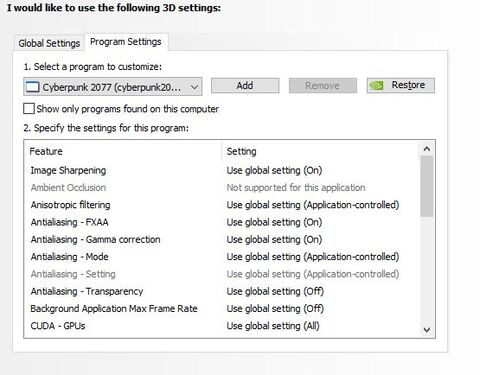Click the Remove button

pos(323,86)
